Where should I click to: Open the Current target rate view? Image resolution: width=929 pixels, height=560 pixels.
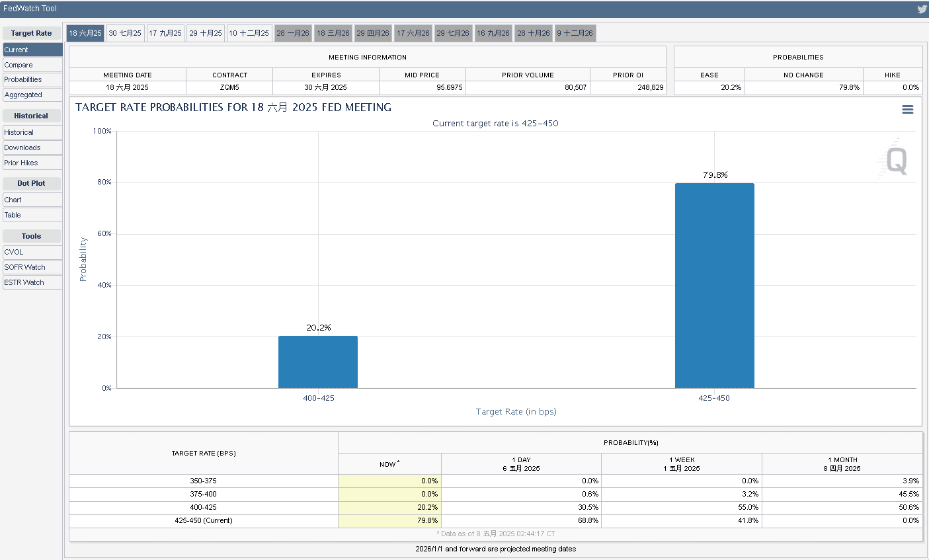(x=32, y=50)
